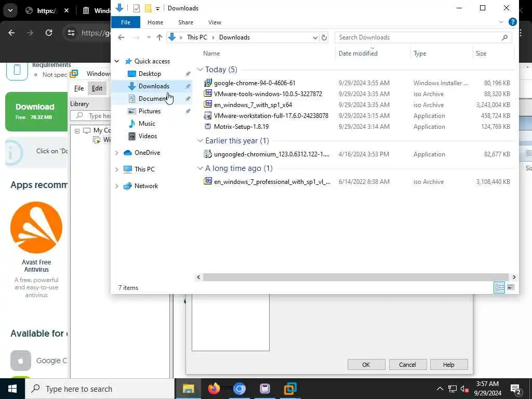The width and height of the screenshot is (532, 399).
Task: Switch to the View ribbon tab
Action: [x=215, y=22]
